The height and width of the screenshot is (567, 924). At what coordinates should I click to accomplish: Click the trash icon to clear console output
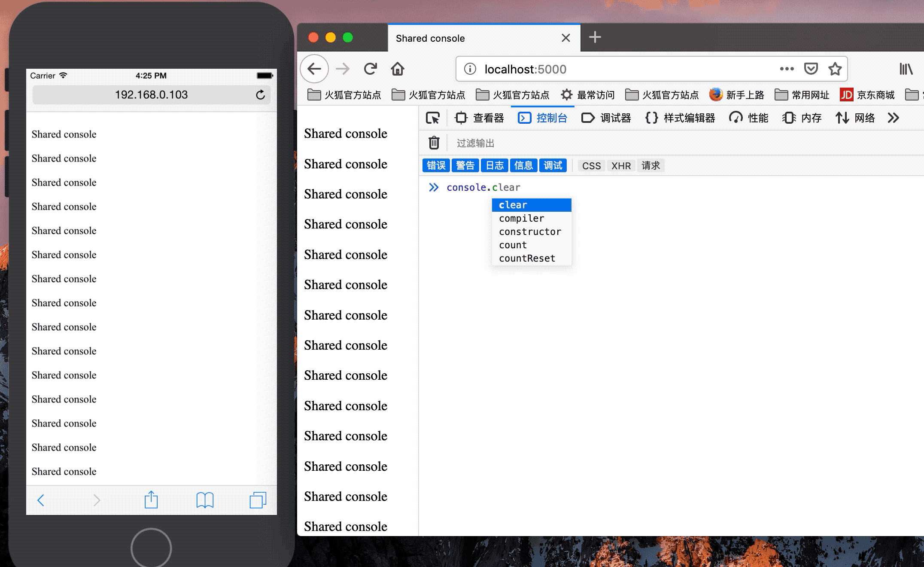pos(434,143)
